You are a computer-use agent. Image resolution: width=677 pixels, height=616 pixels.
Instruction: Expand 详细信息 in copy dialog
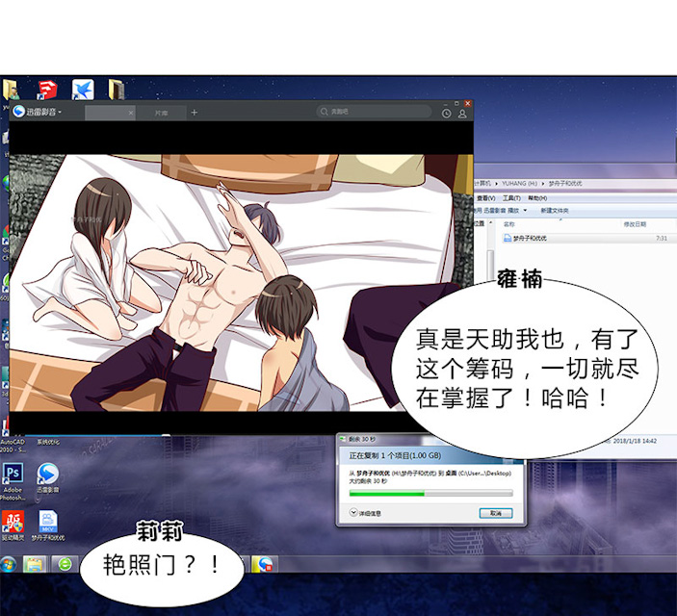tap(365, 513)
